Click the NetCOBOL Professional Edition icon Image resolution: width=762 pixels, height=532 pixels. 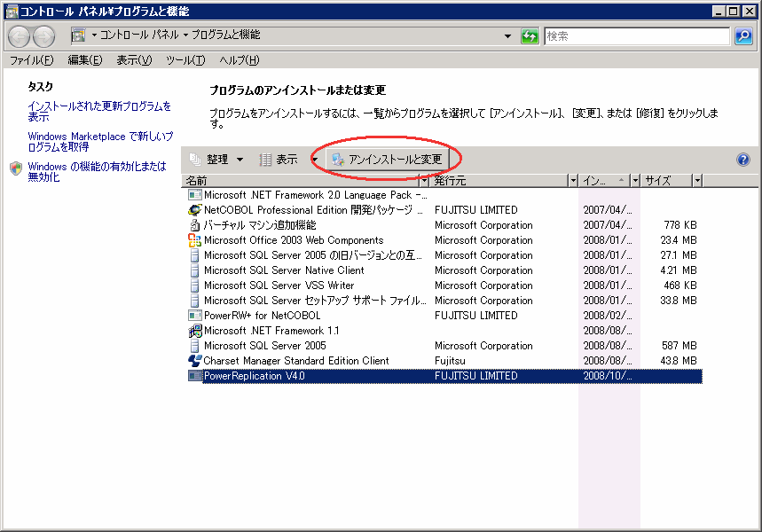coord(194,210)
